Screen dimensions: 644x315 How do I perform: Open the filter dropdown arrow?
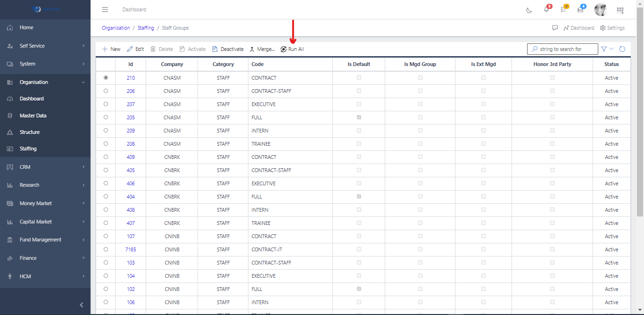(612, 49)
